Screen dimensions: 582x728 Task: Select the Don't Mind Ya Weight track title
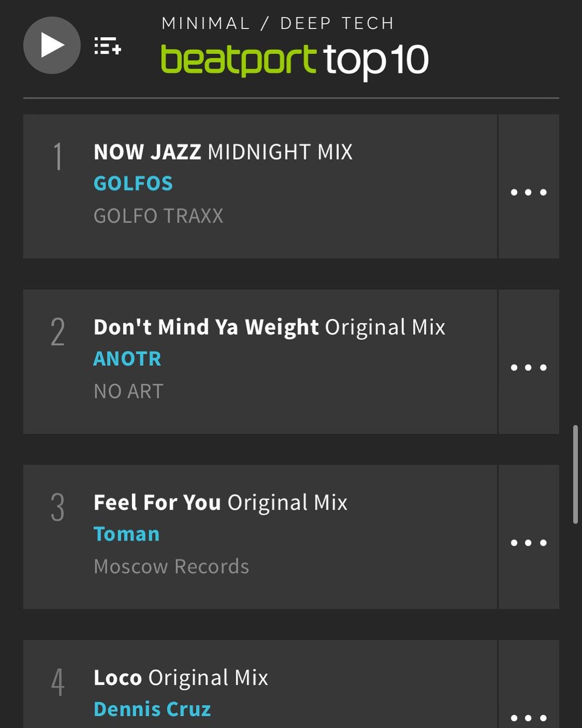tap(269, 327)
